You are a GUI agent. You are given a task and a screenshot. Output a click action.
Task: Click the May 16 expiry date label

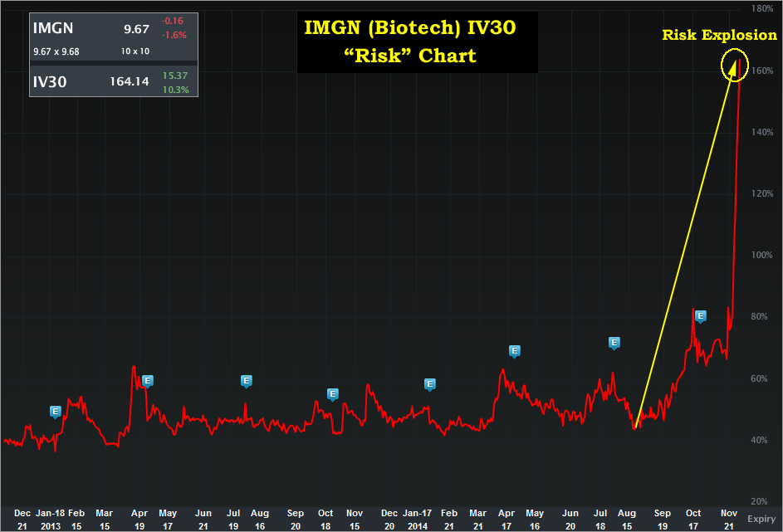(535, 520)
